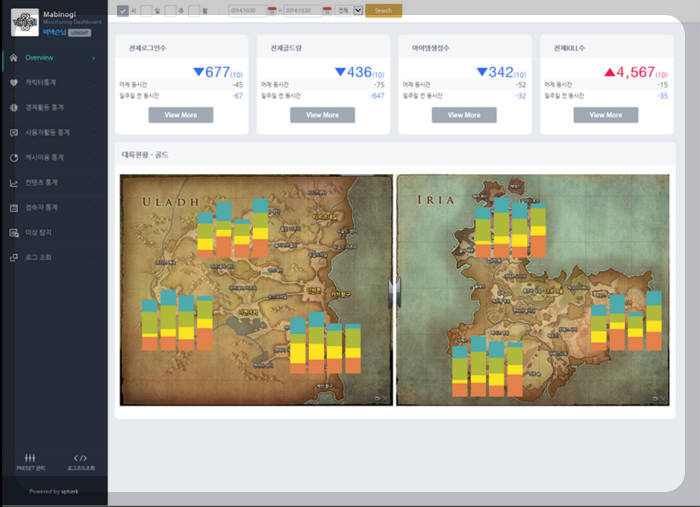The height and width of the screenshot is (507, 700).
Task: Tick the 주 checkbox in the filter bar
Action: point(170,10)
